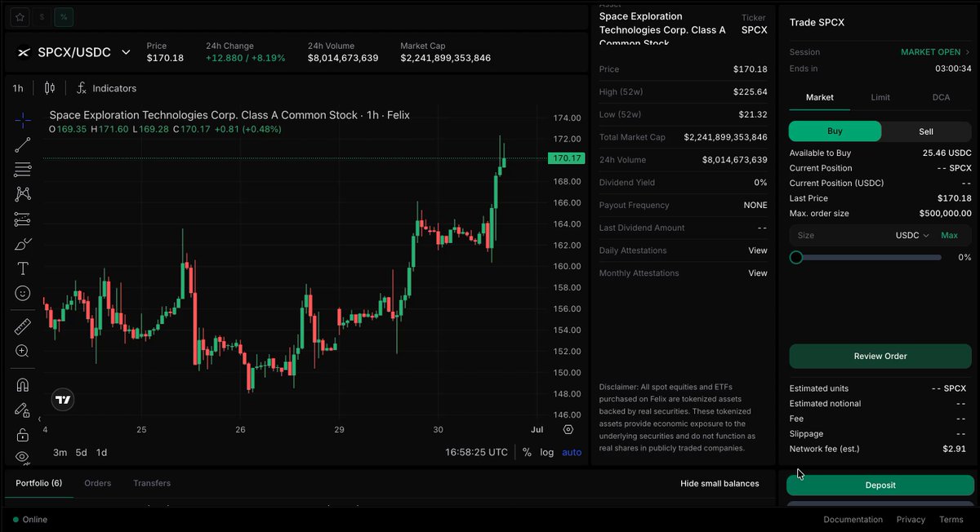Click the 170.17 current price label

coord(566,158)
